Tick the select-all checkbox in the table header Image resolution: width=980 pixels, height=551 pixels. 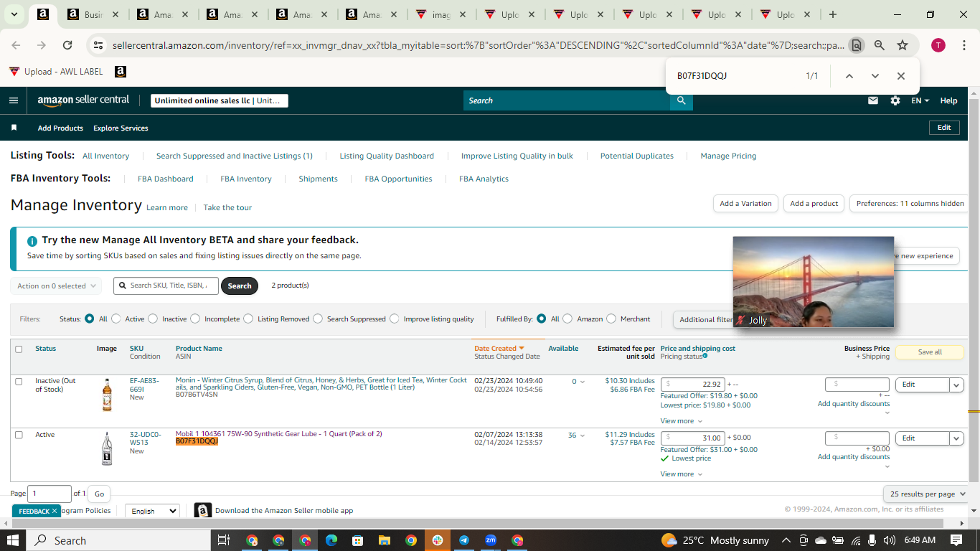[x=19, y=349]
